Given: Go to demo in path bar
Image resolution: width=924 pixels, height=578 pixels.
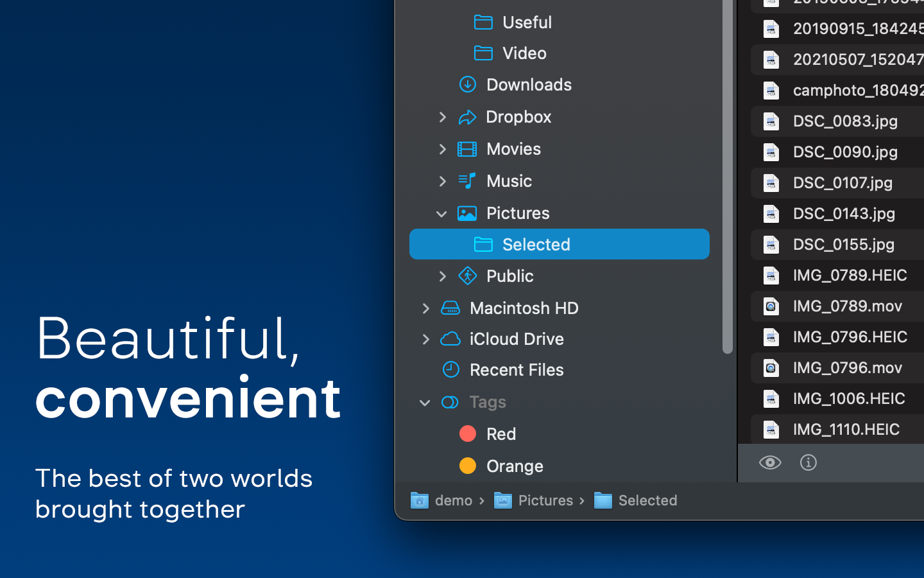Looking at the screenshot, I should (x=454, y=500).
